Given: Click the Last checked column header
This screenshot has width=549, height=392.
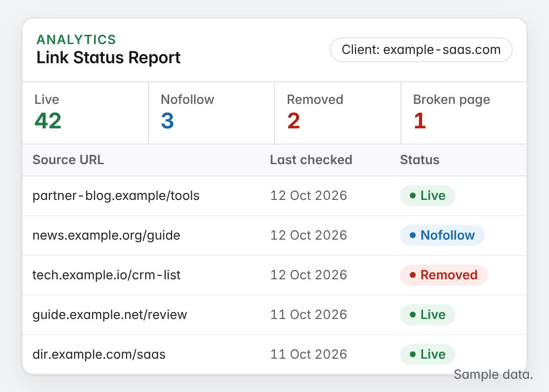Looking at the screenshot, I should point(311,160).
